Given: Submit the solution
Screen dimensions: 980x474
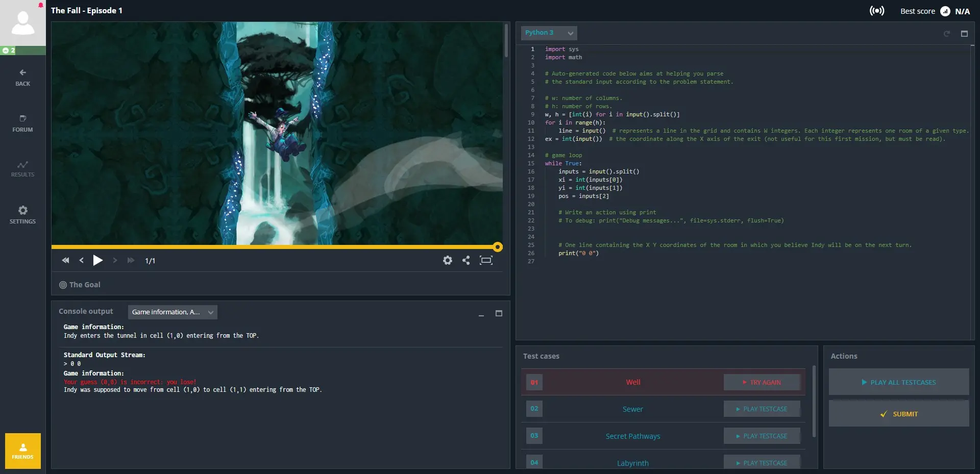Looking at the screenshot, I should (x=899, y=414).
